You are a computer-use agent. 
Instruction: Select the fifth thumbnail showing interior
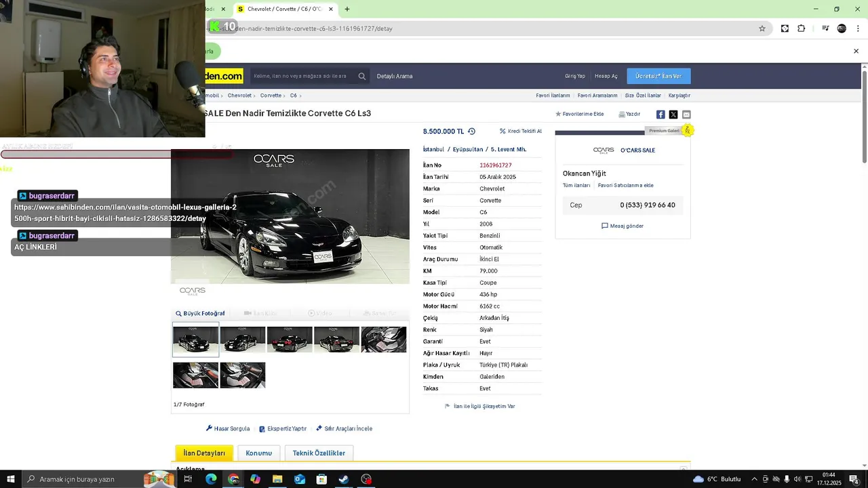384,340
